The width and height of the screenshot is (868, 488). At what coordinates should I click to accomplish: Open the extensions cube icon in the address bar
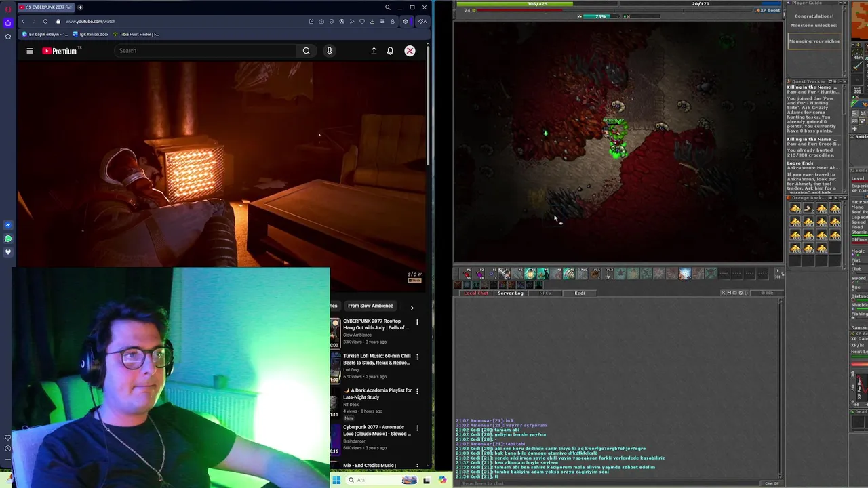tap(406, 21)
